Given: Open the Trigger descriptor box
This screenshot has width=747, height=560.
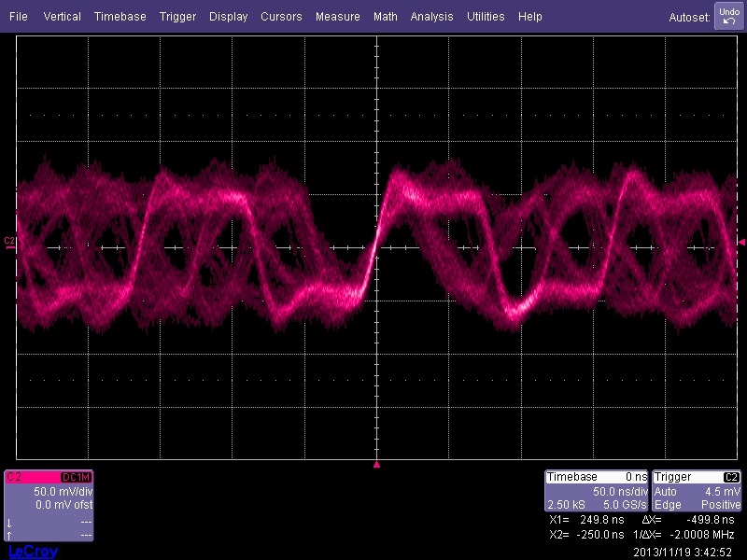Looking at the screenshot, I should point(697,491).
